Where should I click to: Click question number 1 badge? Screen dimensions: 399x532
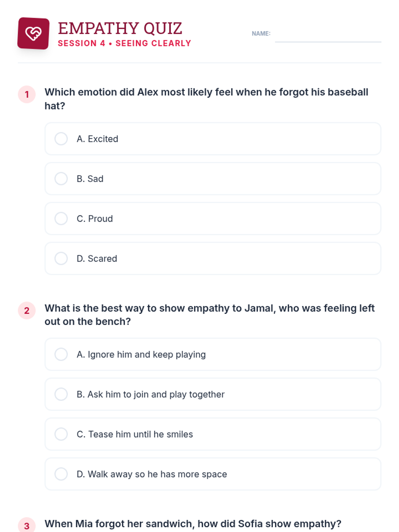coord(27,94)
